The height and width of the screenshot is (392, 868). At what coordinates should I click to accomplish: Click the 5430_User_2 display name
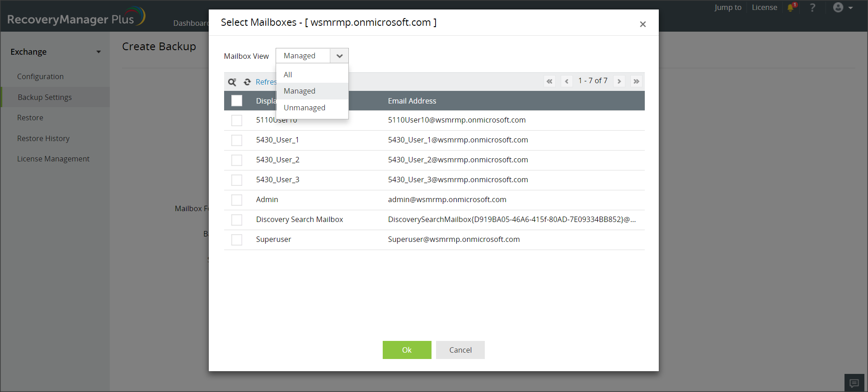(x=277, y=160)
